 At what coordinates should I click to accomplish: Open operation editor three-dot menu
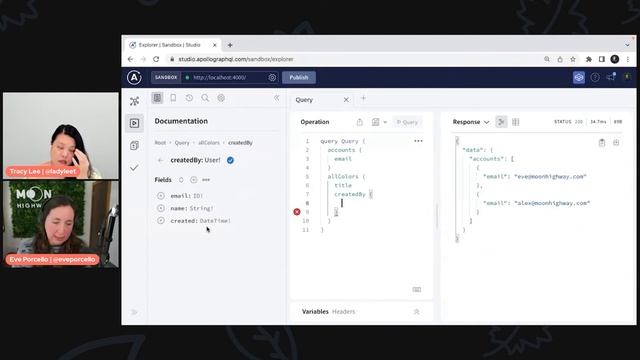pos(418,141)
